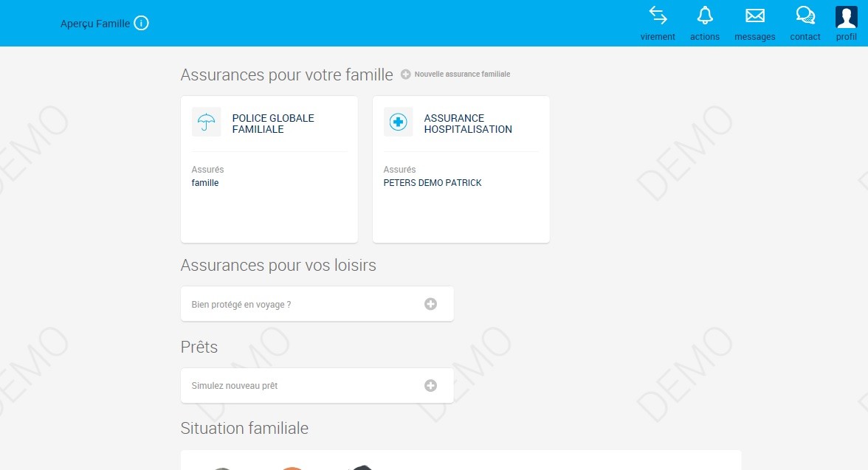This screenshot has height=470, width=868.
Task: Click the medical cross icon on Assurance Hospitalisation
Action: 398,122
